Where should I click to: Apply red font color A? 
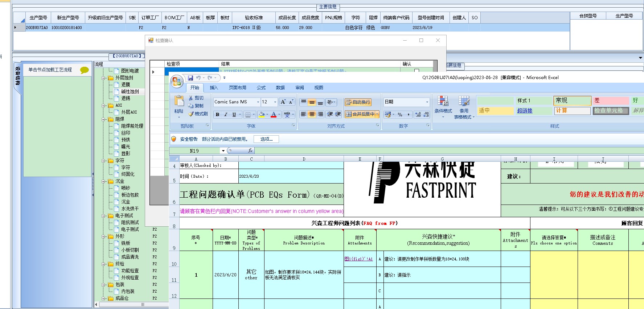(x=274, y=115)
